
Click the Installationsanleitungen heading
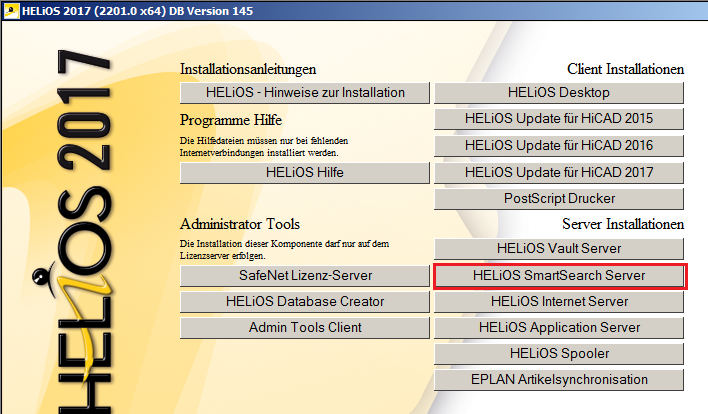(248, 69)
